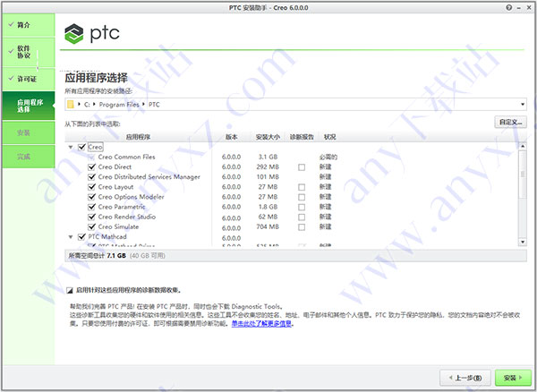Screen dimensions: 537x392
Task: Select the Creo Parametric row label
Action: click(122, 207)
